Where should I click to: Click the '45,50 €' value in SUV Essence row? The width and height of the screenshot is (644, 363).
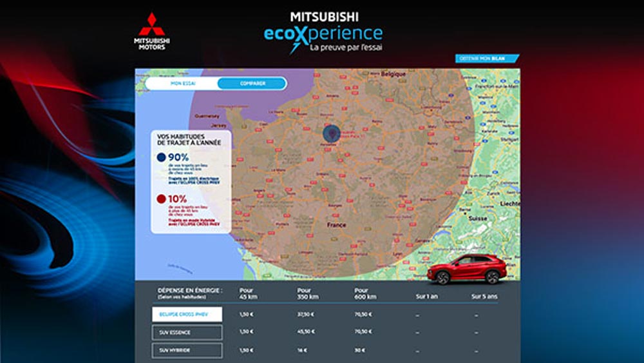(x=305, y=332)
